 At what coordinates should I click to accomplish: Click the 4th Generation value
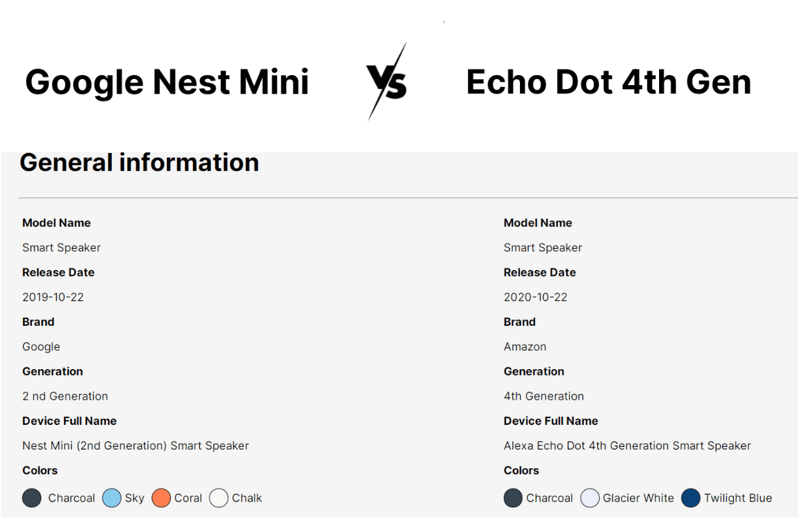point(544,396)
